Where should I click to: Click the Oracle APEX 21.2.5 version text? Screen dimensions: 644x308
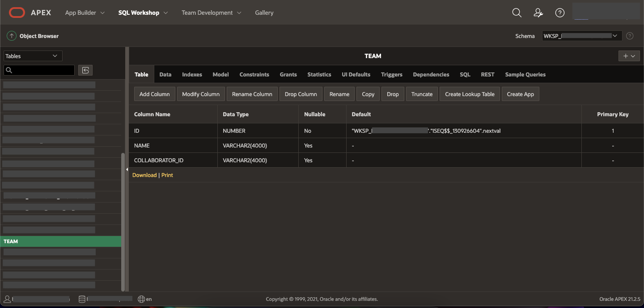(620, 299)
